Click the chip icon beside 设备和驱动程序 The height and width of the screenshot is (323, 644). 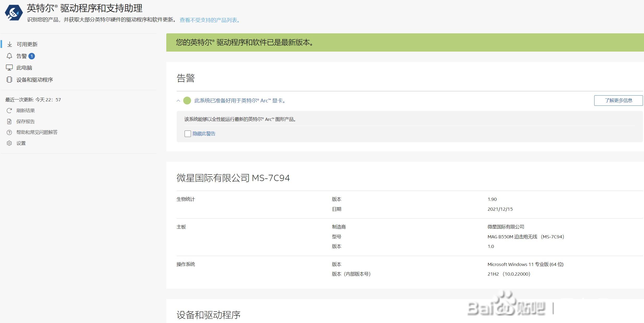coord(9,80)
